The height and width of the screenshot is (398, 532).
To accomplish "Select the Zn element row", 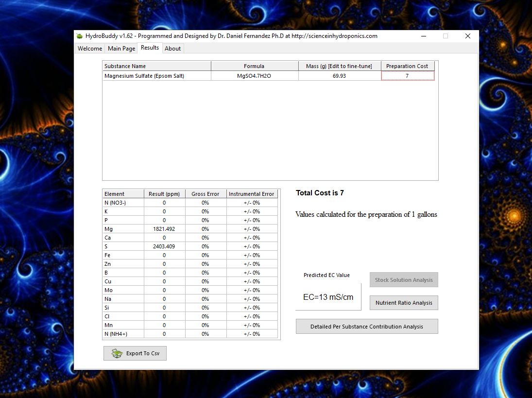I will coord(190,264).
